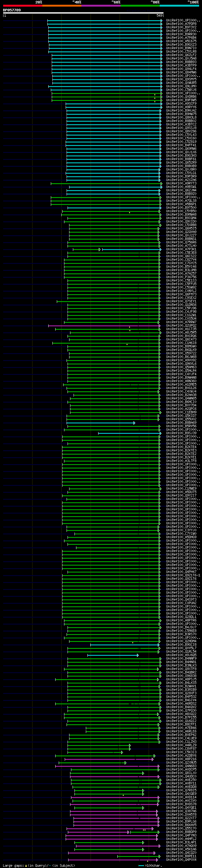The width and height of the screenshot is (202, 868).
Task: Open hit UniRef100_B9RR30
Action: point(181,34)
